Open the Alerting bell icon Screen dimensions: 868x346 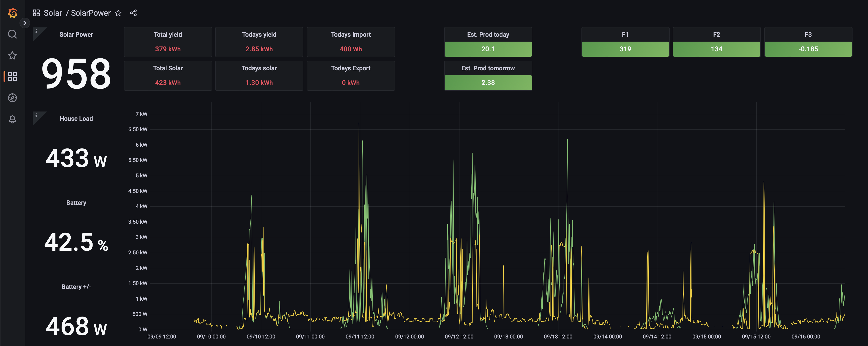12,119
